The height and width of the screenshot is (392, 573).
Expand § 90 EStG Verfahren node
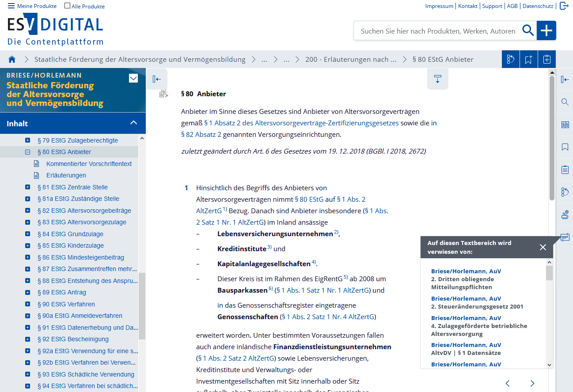point(27,304)
